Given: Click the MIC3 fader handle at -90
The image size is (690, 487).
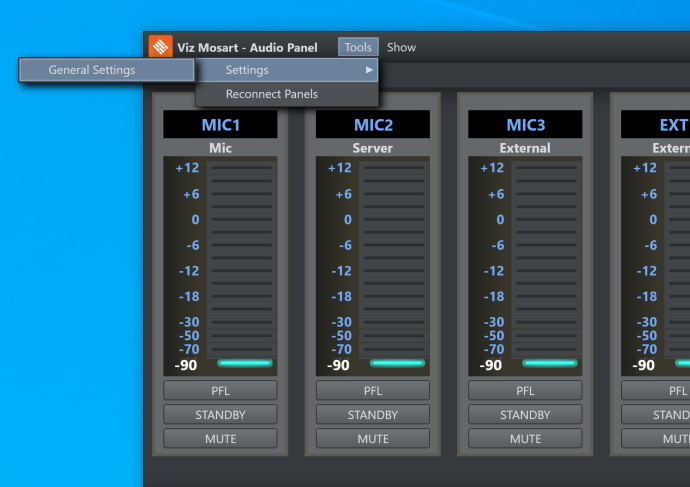Looking at the screenshot, I should point(549,363).
